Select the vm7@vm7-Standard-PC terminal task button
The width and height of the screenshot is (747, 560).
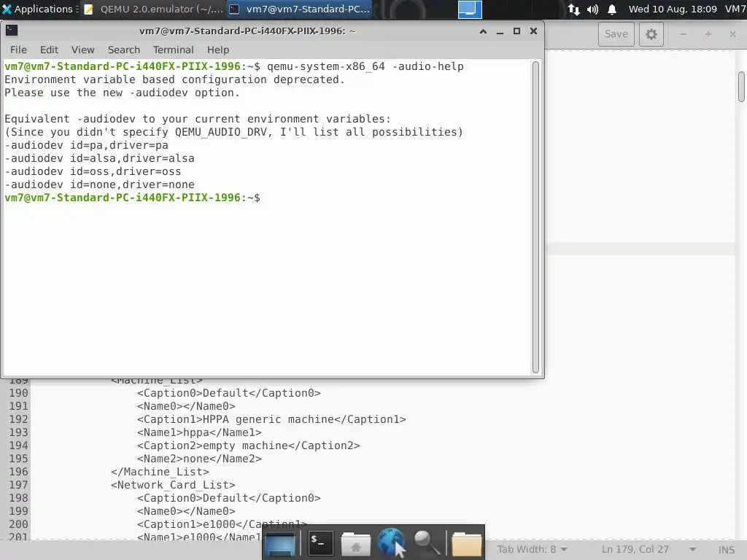click(300, 9)
